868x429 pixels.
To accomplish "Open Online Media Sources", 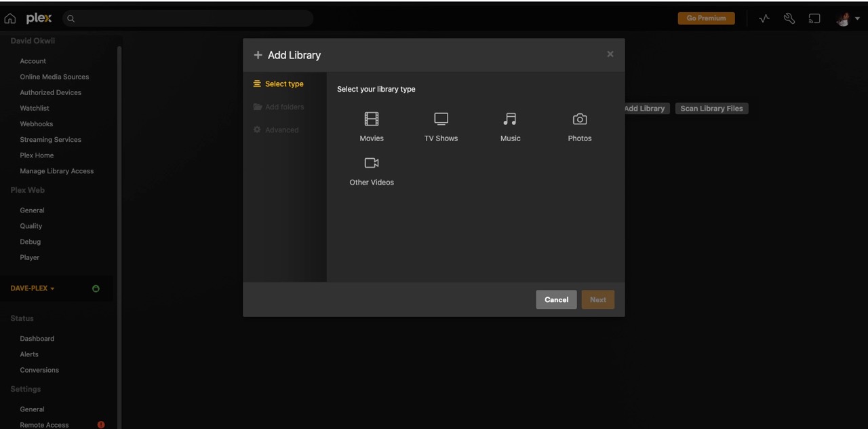I will point(54,77).
